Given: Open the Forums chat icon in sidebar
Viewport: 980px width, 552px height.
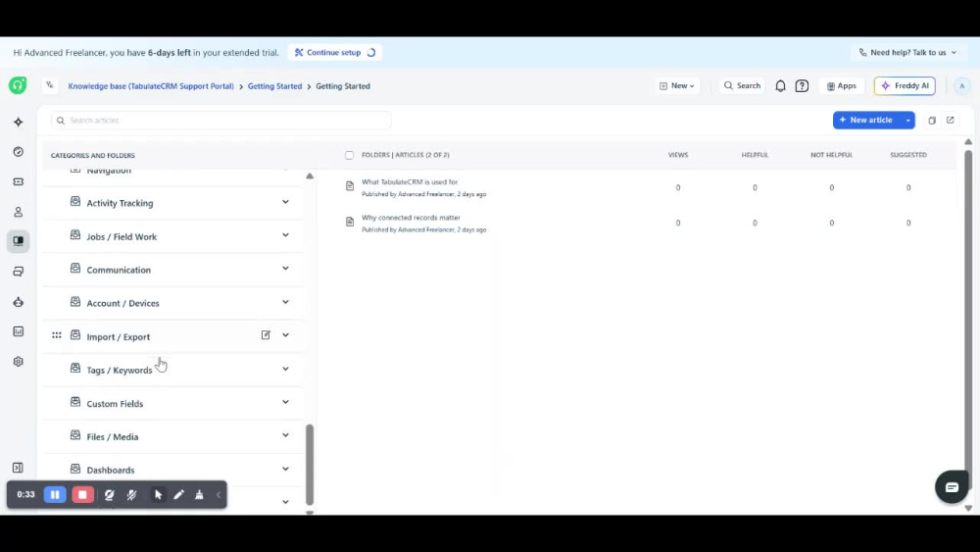Looking at the screenshot, I should tap(18, 272).
